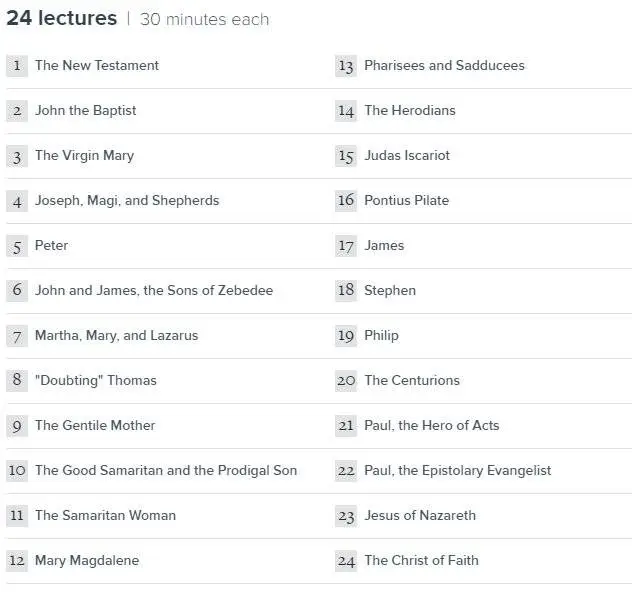The height and width of the screenshot is (593, 632).
Task: Click number 24 badge for Christ of Faith
Action: (346, 561)
